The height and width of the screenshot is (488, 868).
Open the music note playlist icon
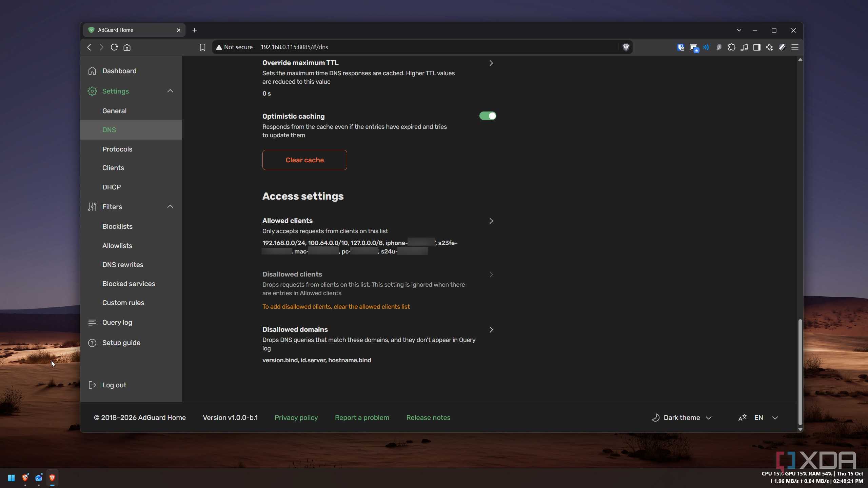[x=744, y=47]
